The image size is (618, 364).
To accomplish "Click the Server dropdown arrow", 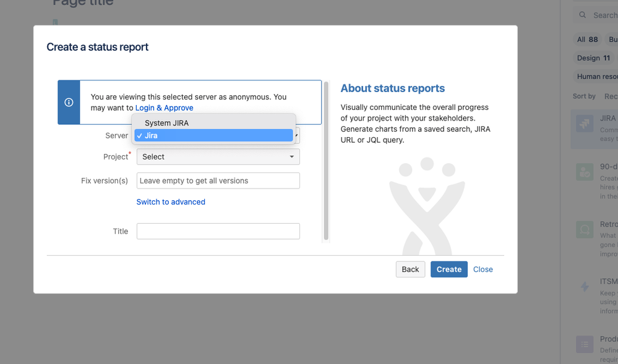I will tap(297, 135).
